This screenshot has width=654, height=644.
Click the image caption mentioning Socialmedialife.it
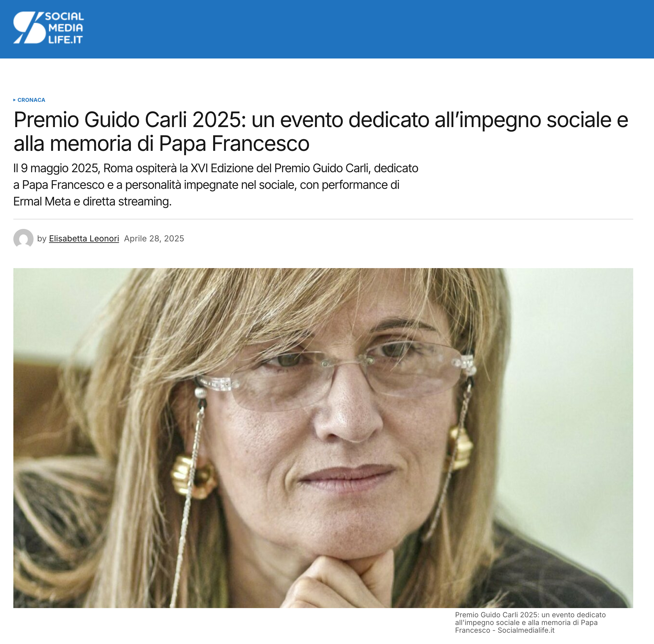click(530, 622)
